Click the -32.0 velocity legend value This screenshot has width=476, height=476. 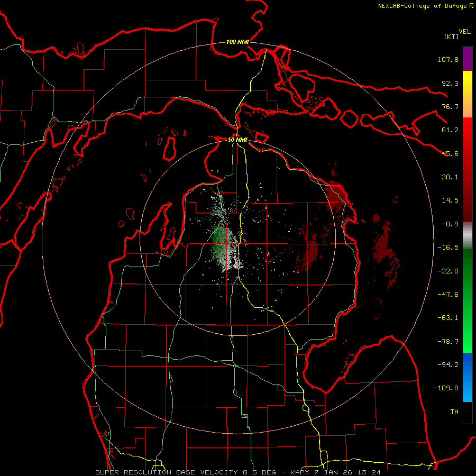pyautogui.click(x=448, y=271)
